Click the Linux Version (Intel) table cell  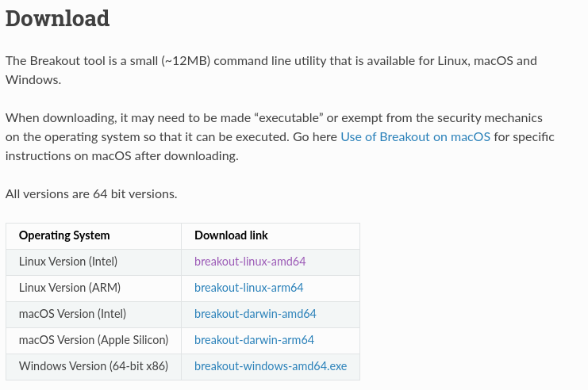(x=94, y=262)
